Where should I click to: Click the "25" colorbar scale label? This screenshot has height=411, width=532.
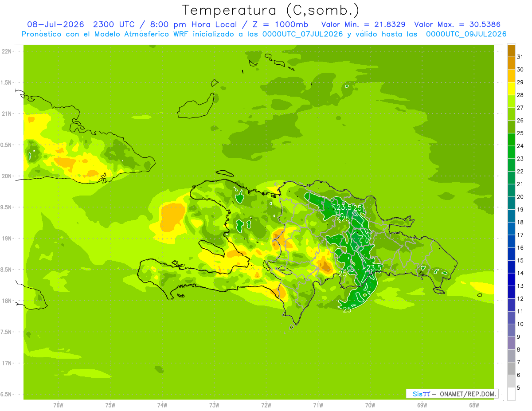coord(520,133)
